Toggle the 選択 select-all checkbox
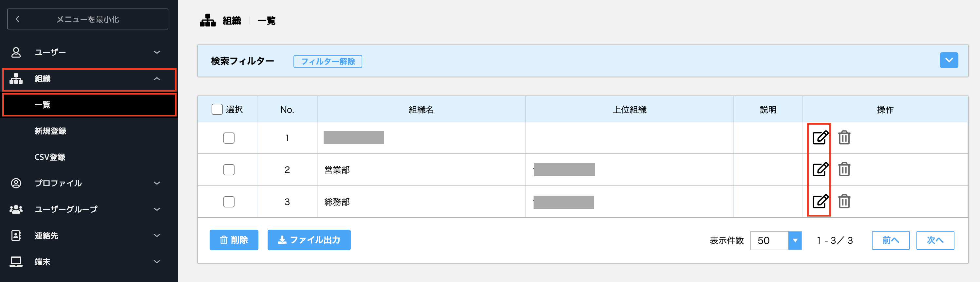Screen dimensions: 980x282 coord(217,110)
